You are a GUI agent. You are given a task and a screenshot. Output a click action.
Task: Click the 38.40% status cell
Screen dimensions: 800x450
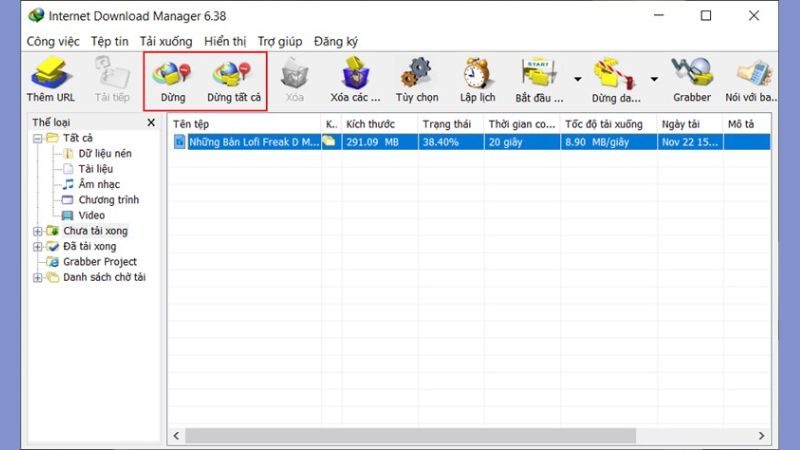451,142
